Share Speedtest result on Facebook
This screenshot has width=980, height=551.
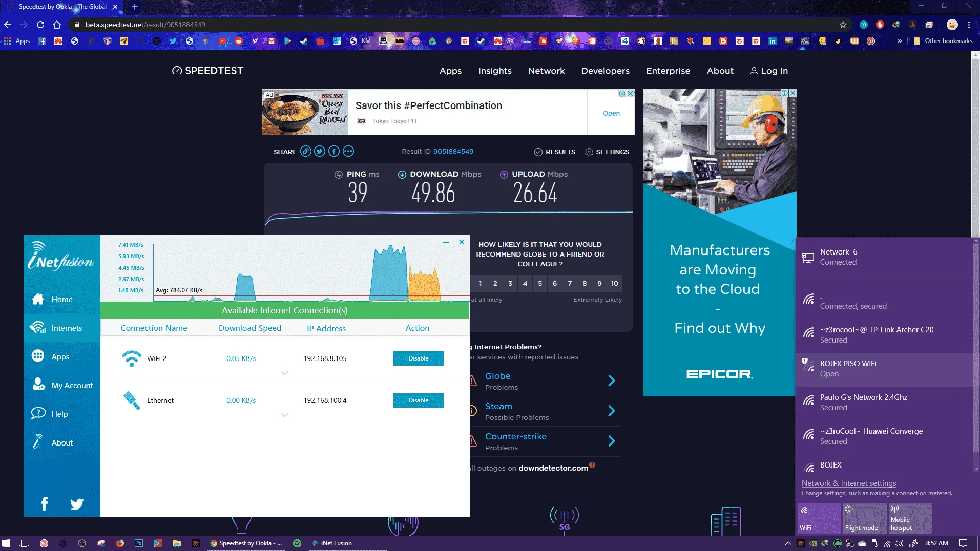334,151
